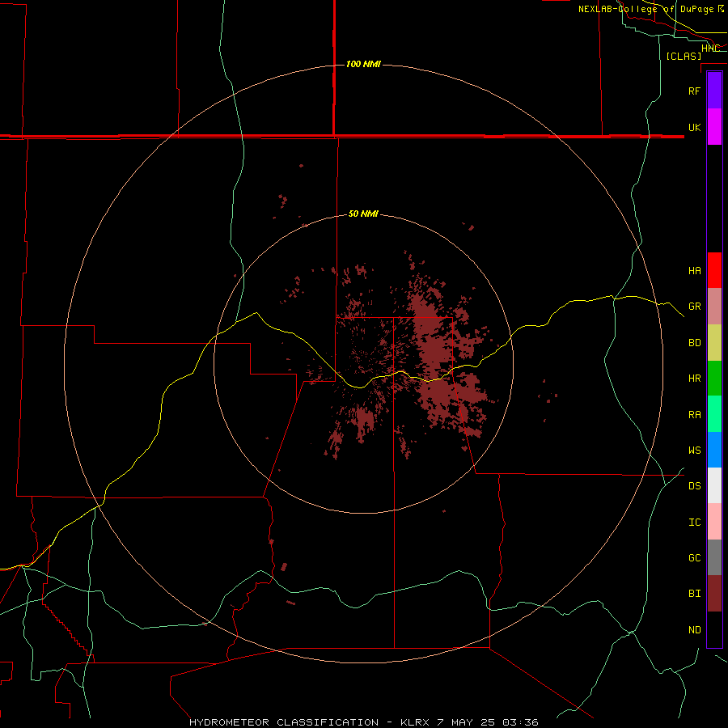The height and width of the screenshot is (728, 728).
Task: Click the BD legend label
Action: [694, 343]
